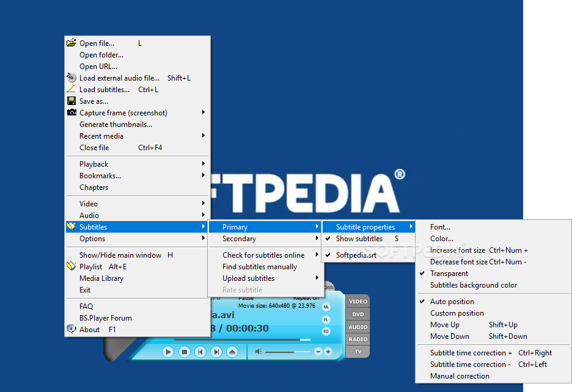
Task: Expand the Options submenu
Action: (x=137, y=239)
